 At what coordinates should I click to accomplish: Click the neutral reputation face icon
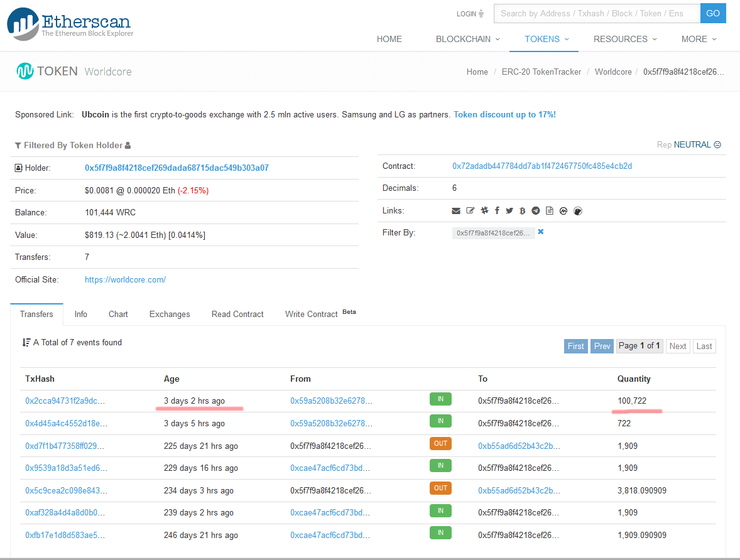pyautogui.click(x=717, y=144)
